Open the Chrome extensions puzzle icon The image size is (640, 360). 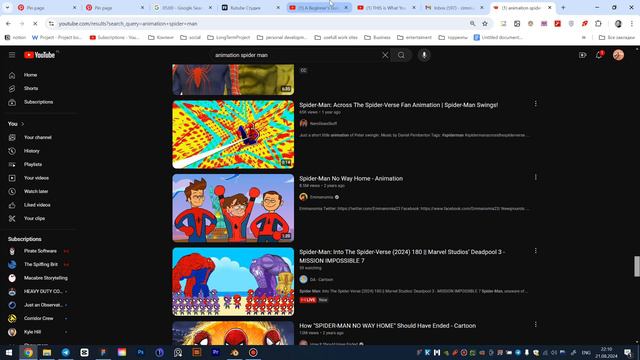[x=598, y=24]
